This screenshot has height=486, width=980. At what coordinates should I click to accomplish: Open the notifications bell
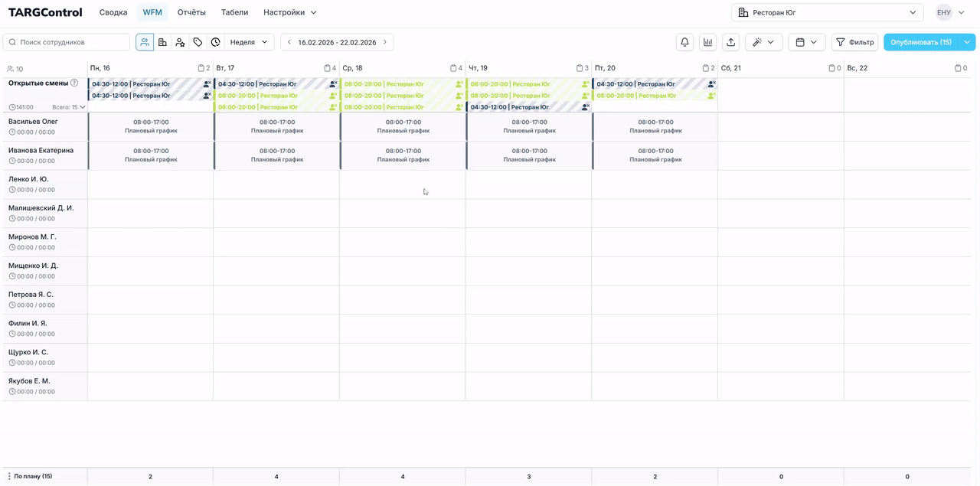pyautogui.click(x=684, y=42)
